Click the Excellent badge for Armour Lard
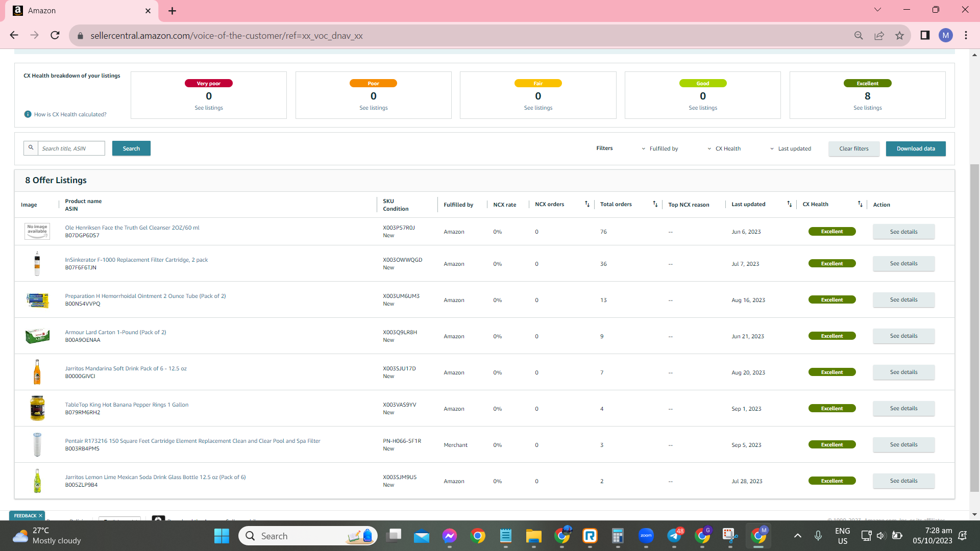 (832, 336)
